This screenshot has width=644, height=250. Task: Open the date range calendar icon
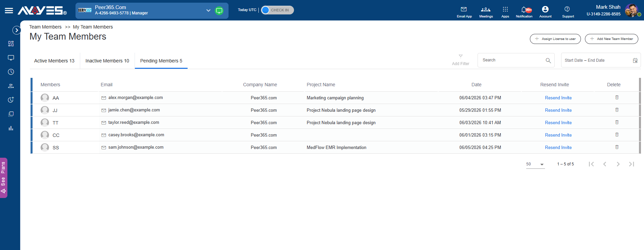(x=635, y=60)
